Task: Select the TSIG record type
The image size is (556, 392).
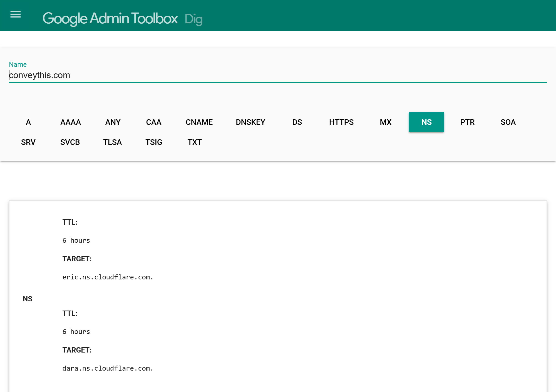Action: coord(154,142)
